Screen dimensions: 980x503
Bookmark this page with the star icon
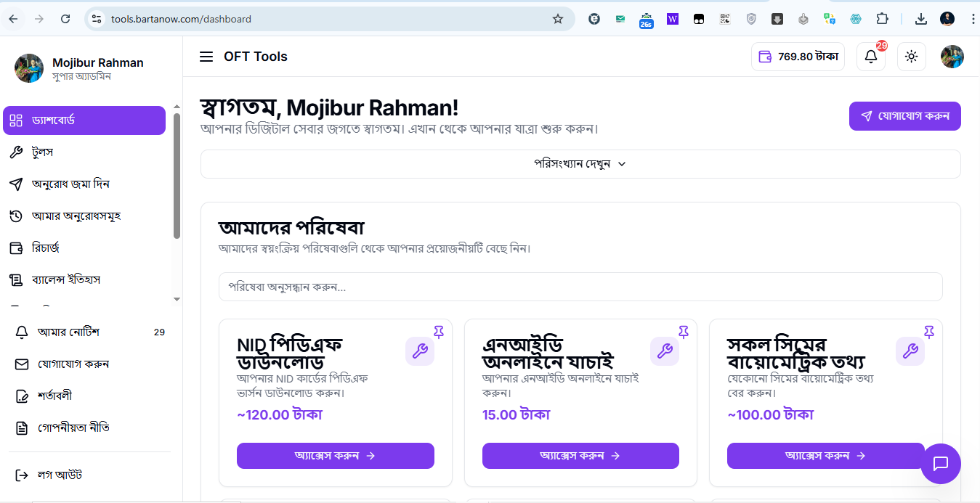point(558,19)
